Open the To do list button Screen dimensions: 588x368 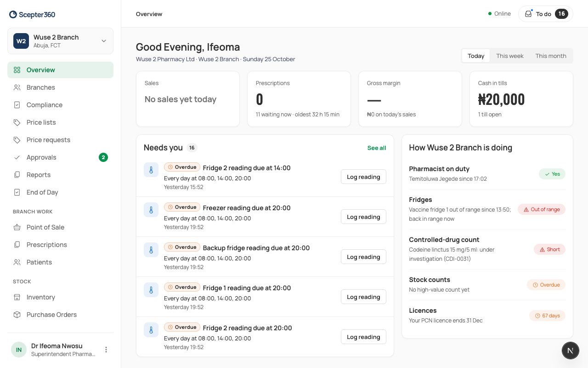(x=546, y=14)
